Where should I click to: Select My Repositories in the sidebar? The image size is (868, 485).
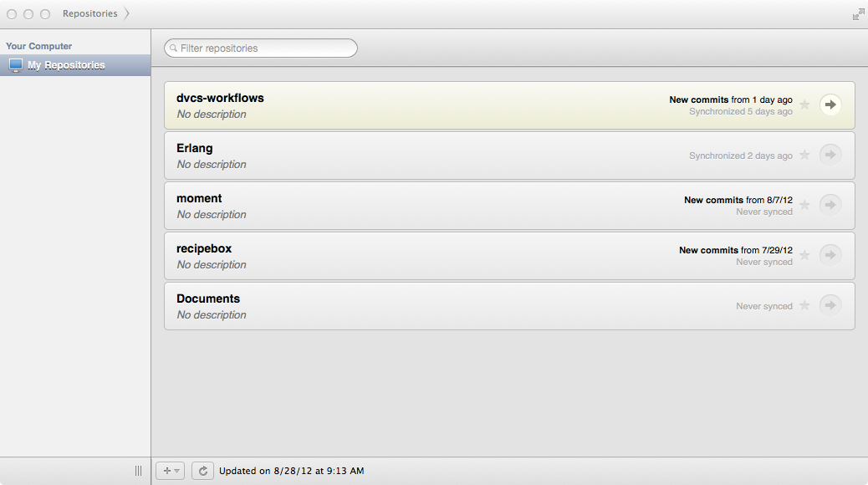click(75, 65)
